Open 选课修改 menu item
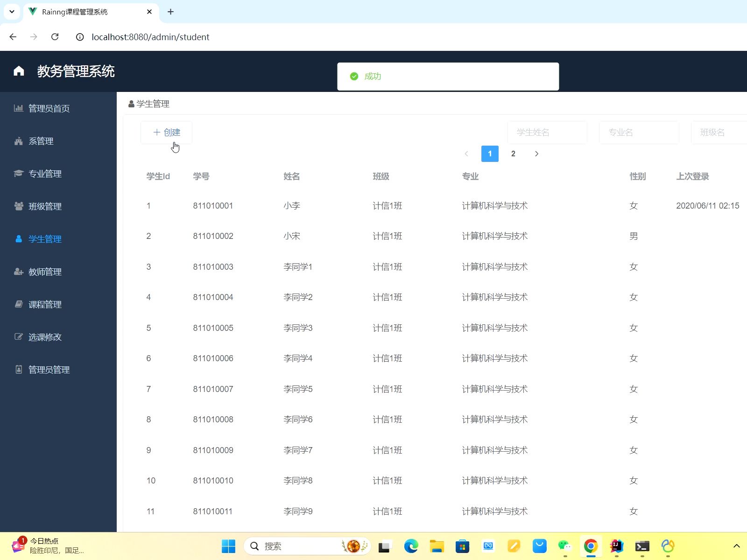The image size is (747, 560). [58, 337]
